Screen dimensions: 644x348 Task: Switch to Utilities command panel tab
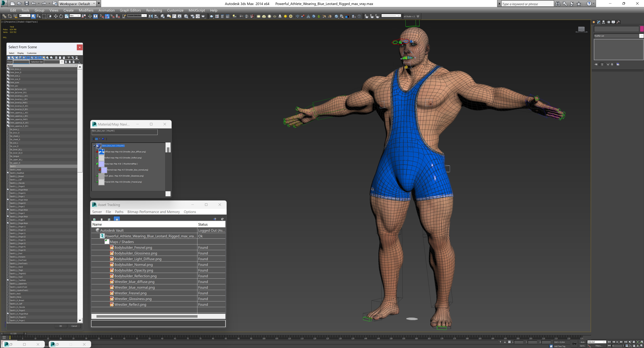[618, 22]
